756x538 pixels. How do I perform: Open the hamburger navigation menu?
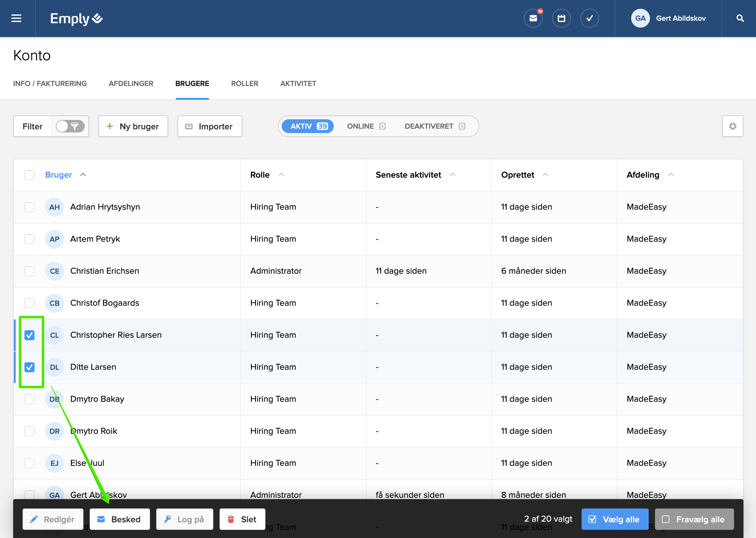(16, 18)
